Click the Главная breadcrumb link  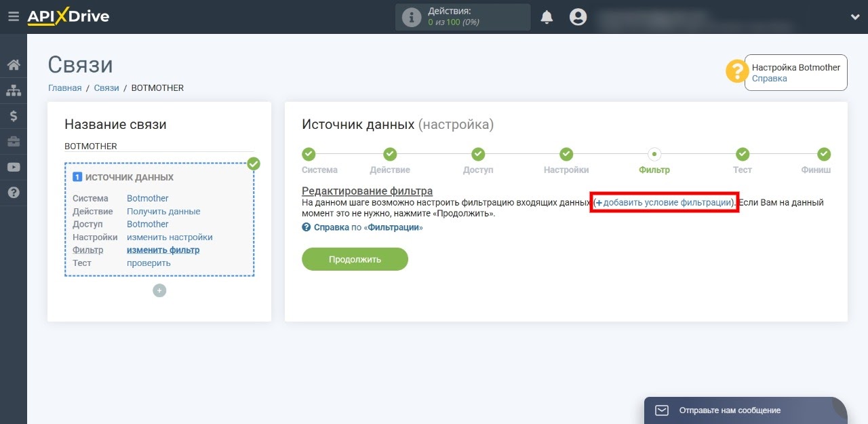click(65, 88)
